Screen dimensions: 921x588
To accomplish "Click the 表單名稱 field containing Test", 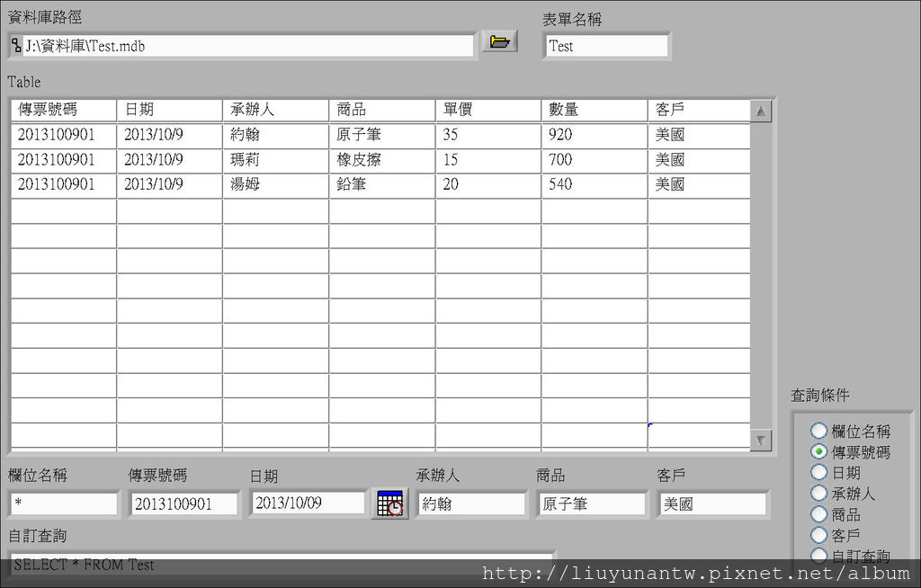I will [607, 46].
